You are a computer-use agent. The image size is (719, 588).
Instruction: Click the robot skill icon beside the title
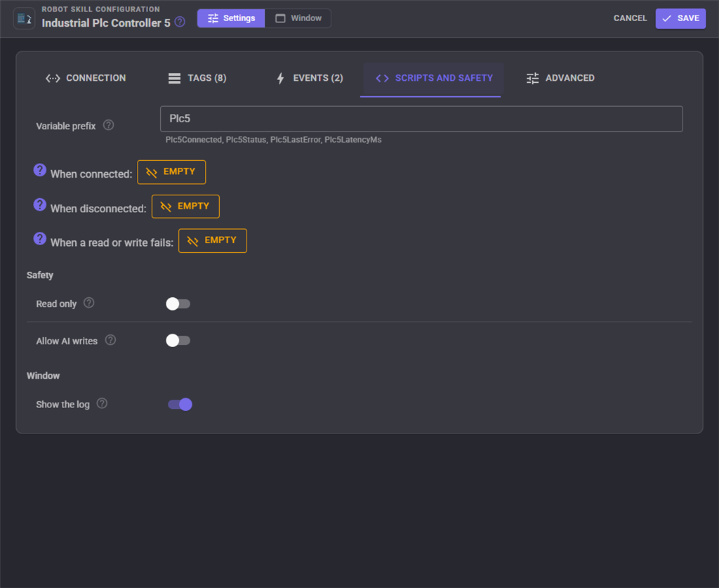(24, 19)
